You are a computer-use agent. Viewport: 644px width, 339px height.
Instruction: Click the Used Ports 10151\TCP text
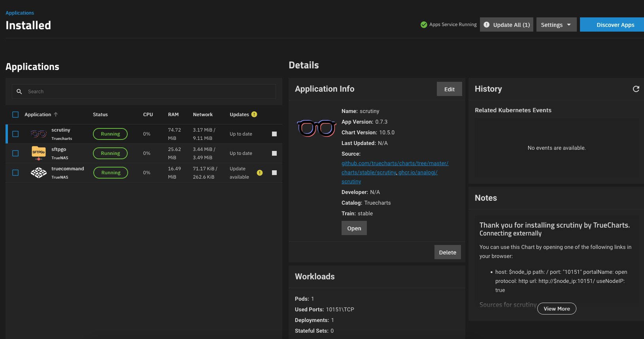(325, 309)
